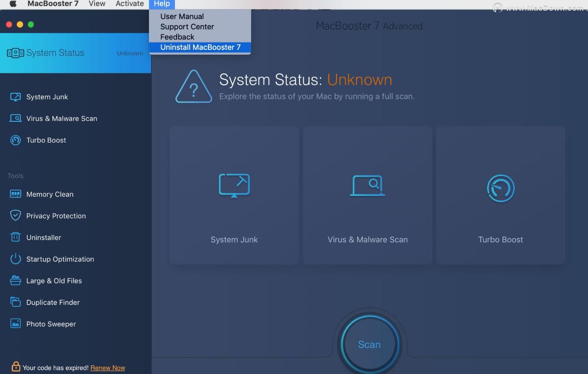Choose User Manual from Help menu
Image resolution: width=588 pixels, height=374 pixels.
point(200,16)
